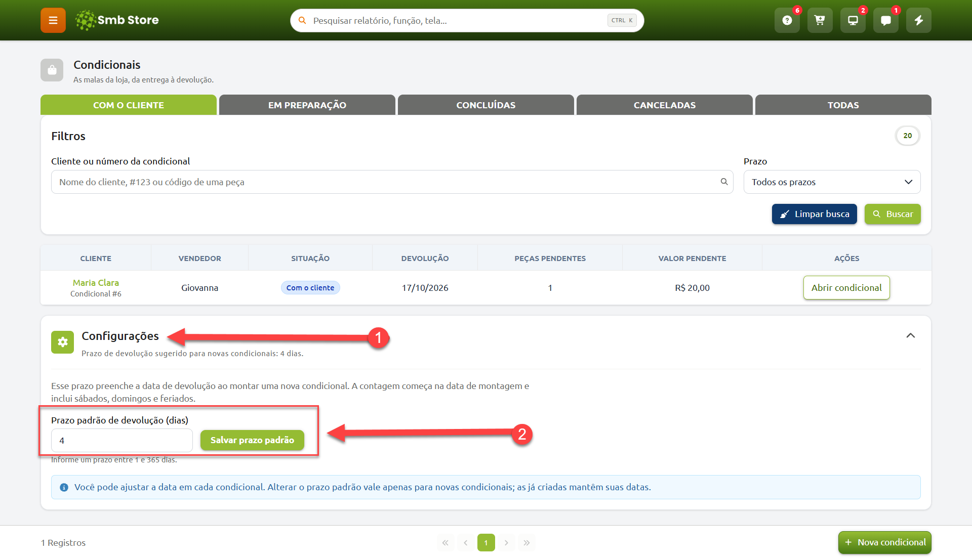Click the R$ 20,00 pending value cell

pos(692,288)
